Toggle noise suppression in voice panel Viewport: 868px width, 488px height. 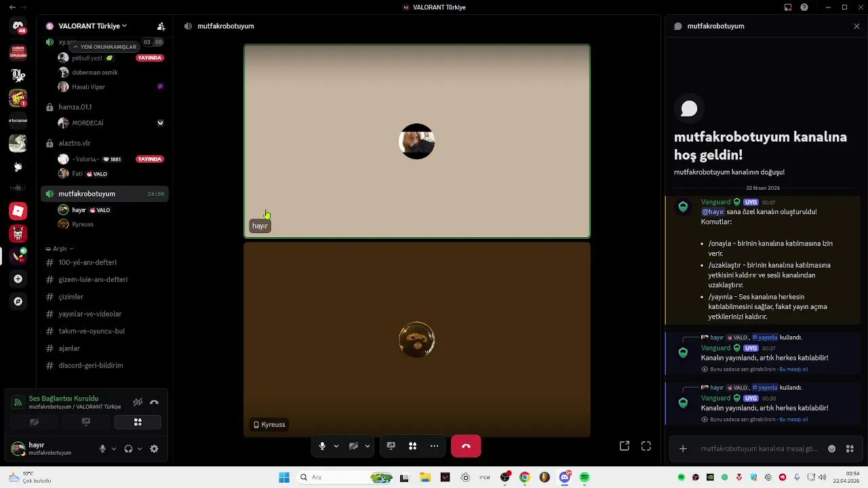[x=138, y=402]
